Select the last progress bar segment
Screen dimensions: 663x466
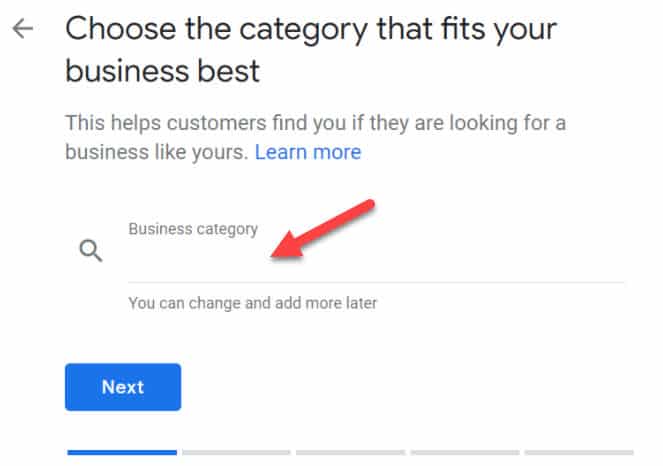point(578,452)
